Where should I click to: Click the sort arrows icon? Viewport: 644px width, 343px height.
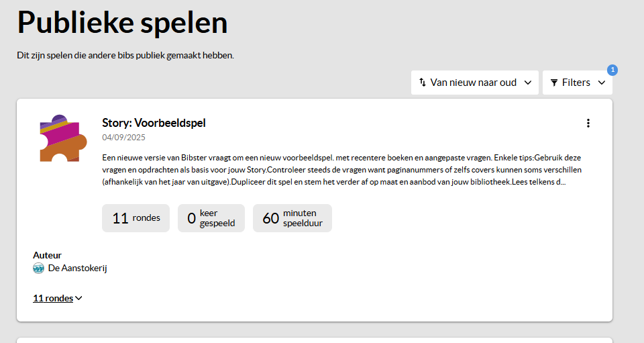coord(423,83)
